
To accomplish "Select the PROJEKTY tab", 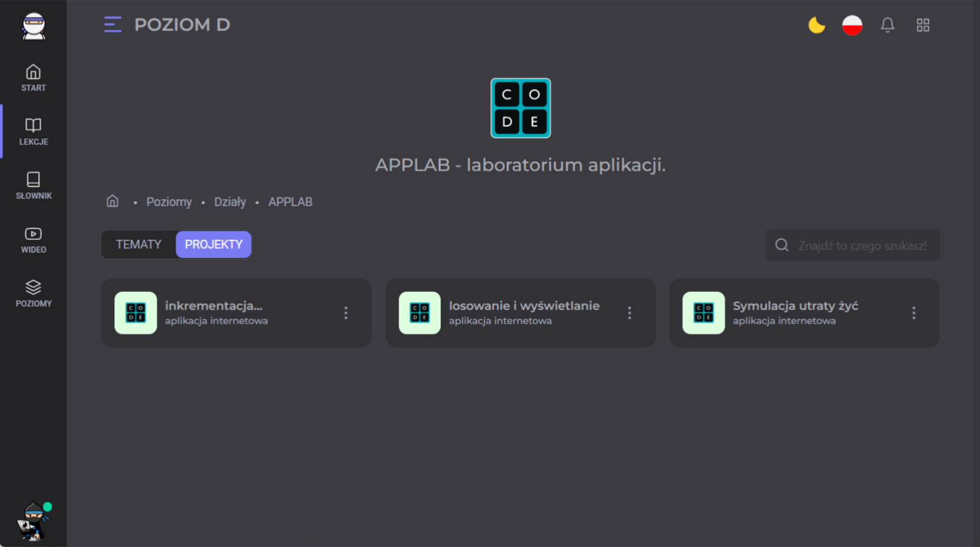I will 214,245.
